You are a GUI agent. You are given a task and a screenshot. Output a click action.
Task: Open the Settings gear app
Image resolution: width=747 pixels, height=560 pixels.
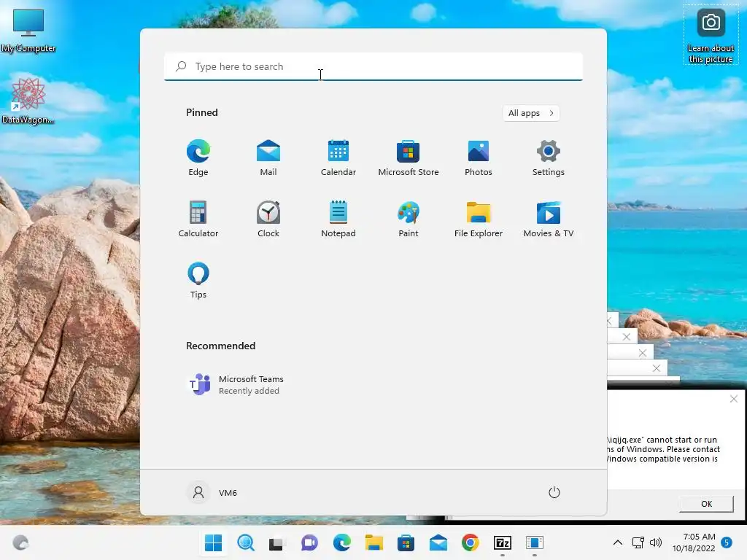[549, 158]
